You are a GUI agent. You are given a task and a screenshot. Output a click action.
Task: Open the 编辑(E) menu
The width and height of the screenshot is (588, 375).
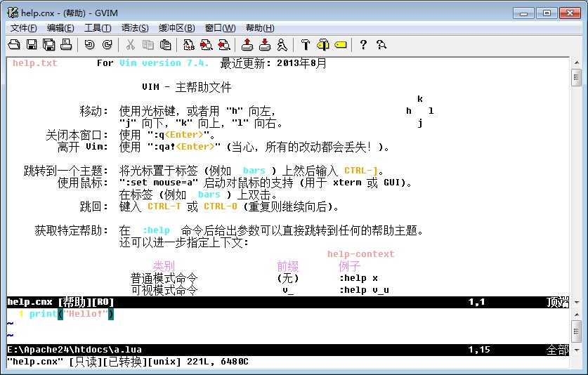(60, 28)
